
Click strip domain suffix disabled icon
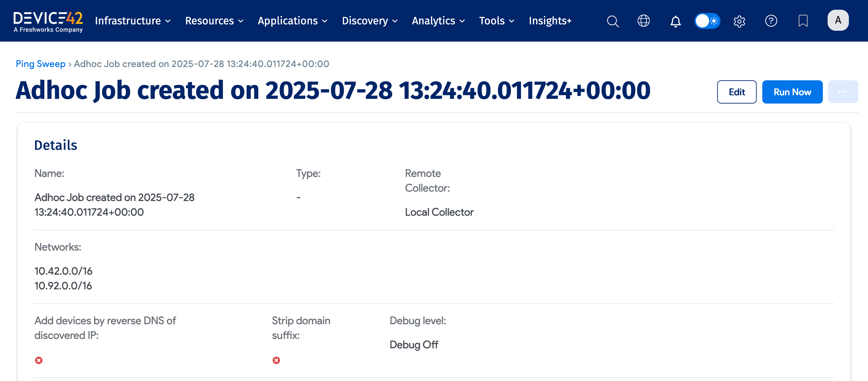click(276, 361)
